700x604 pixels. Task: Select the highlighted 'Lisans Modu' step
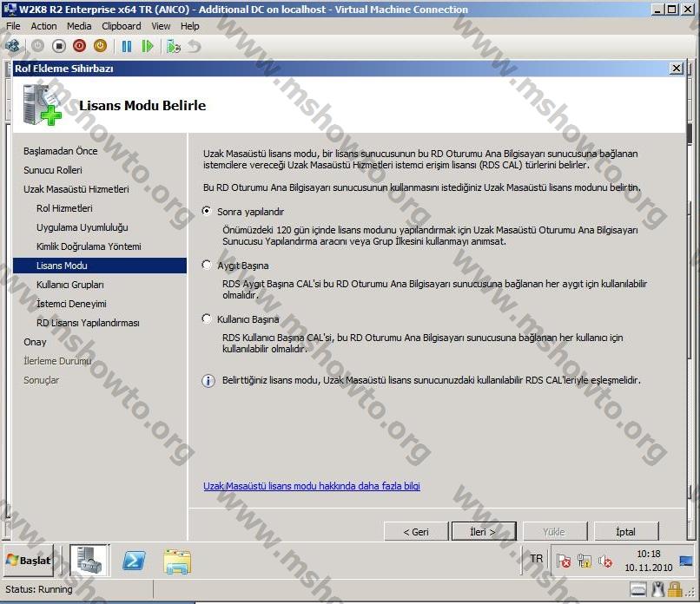(100, 266)
